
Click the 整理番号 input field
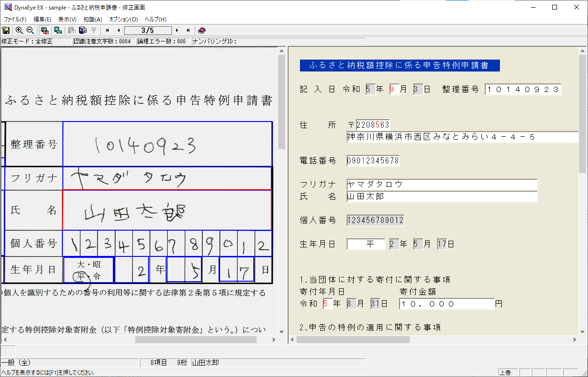523,89
